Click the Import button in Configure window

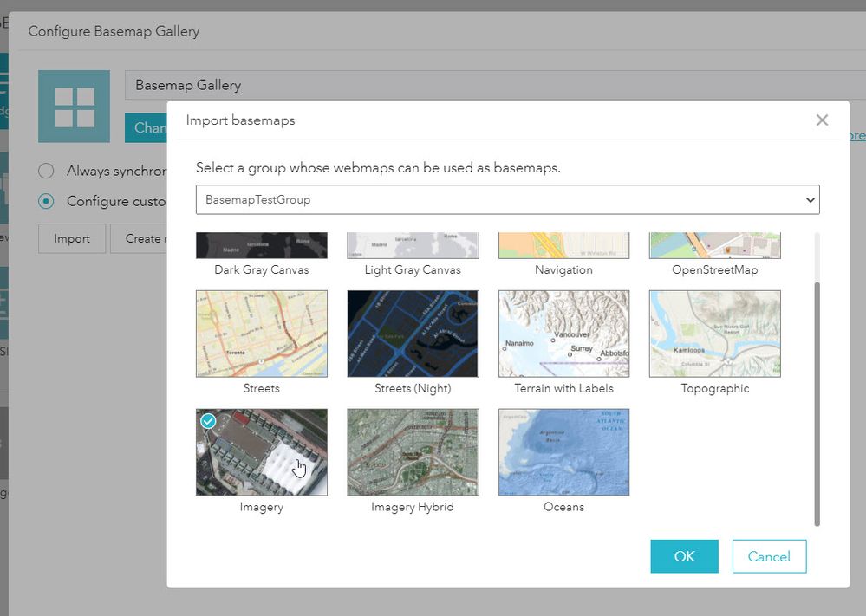point(72,238)
